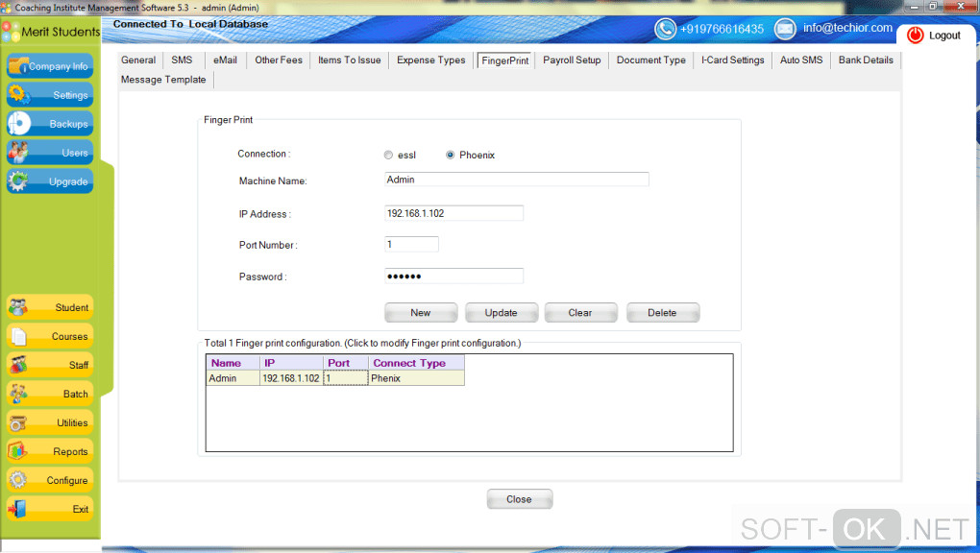Click the red Logout power icon

[915, 36]
